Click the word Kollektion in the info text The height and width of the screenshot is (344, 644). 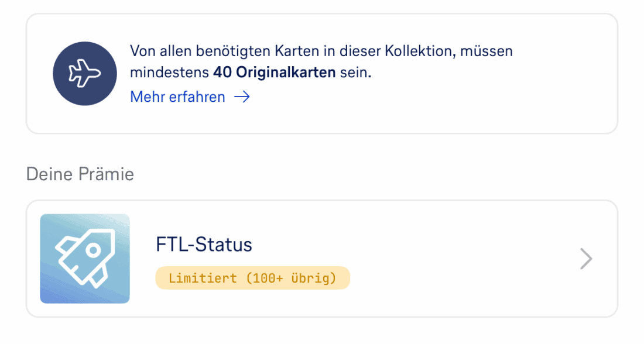[x=418, y=51]
